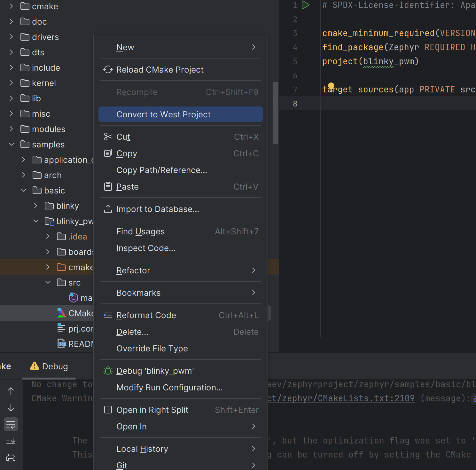476x470 pixels.
Task: Click project(blinky_pwm) in editor
Action: tap(371, 61)
